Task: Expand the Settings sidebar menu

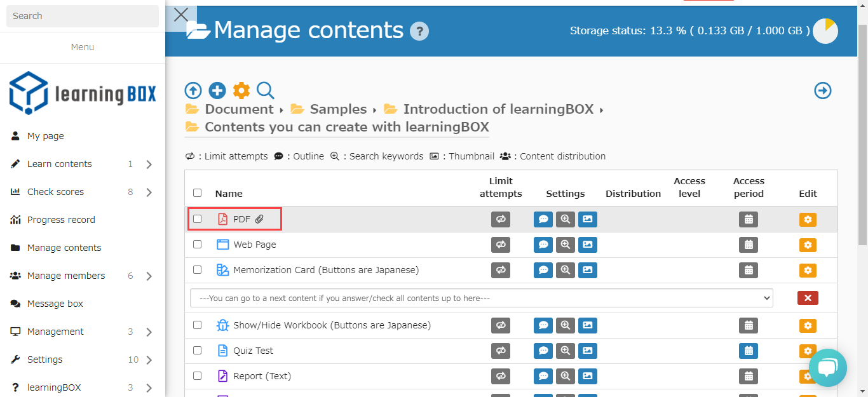Action: (x=149, y=360)
